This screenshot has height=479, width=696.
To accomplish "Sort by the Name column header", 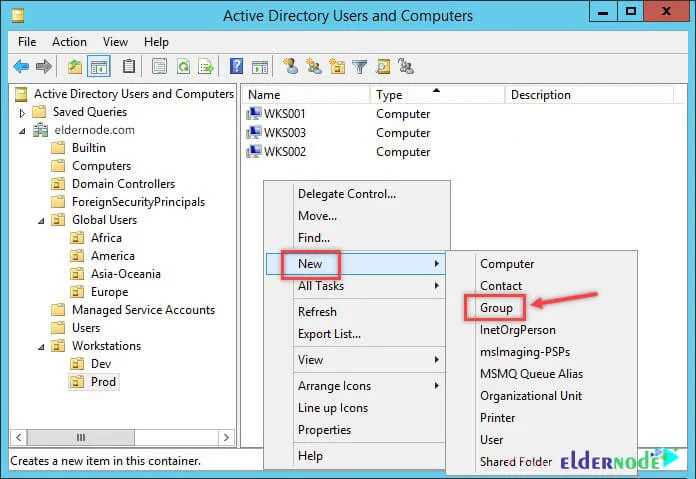I will tap(306, 95).
